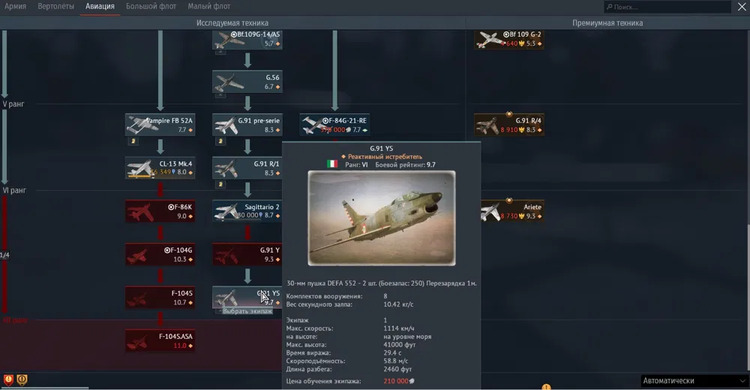
Task: Click the G.91 YS preview image
Action: coord(382,218)
